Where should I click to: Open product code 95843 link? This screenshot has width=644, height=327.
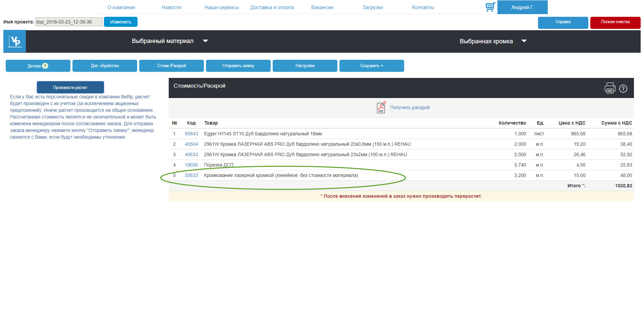tap(191, 134)
